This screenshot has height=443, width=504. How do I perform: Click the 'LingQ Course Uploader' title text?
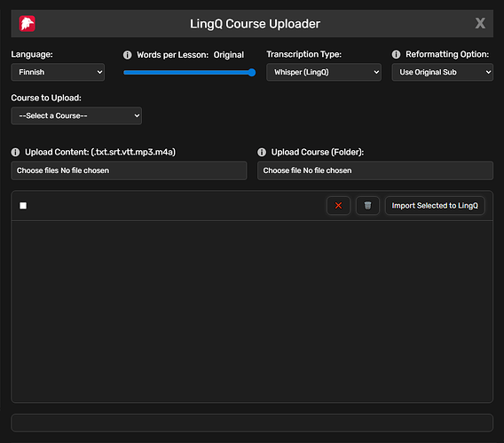[255, 24]
